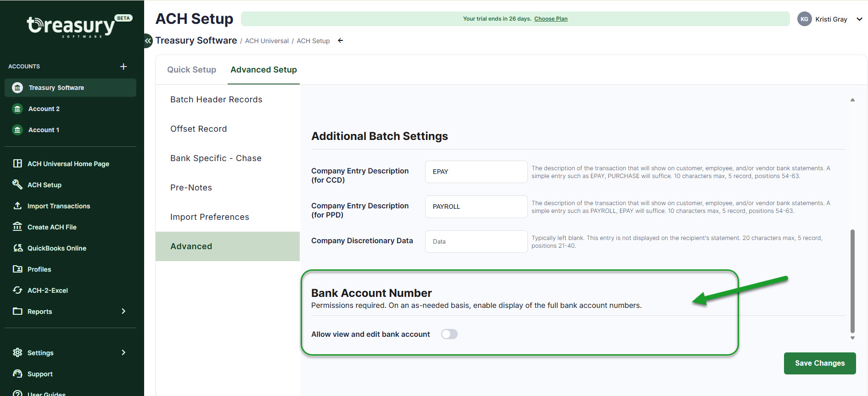Click the Support headset icon
Viewport: 868px width, 396px height.
(x=17, y=374)
